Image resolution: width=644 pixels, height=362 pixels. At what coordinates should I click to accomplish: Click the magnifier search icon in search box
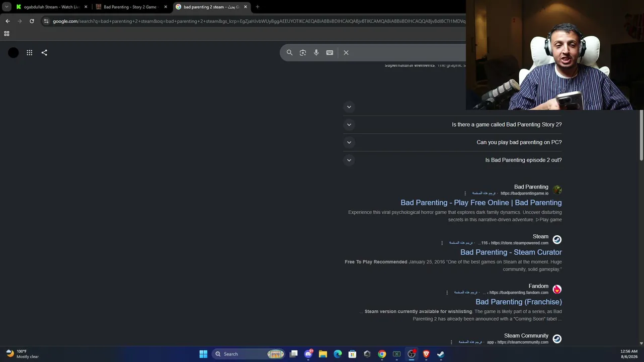(289, 52)
